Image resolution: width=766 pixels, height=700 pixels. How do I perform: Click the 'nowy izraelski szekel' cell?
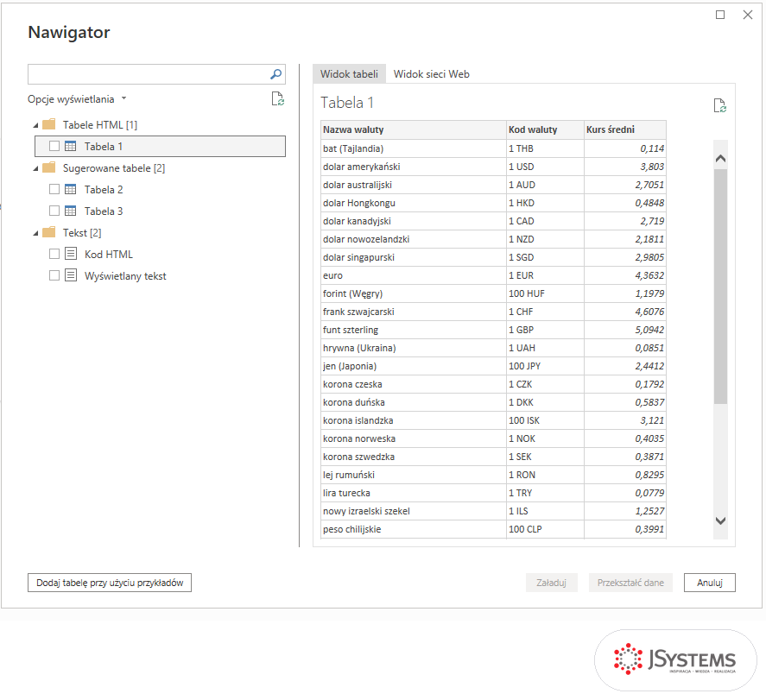(414, 511)
